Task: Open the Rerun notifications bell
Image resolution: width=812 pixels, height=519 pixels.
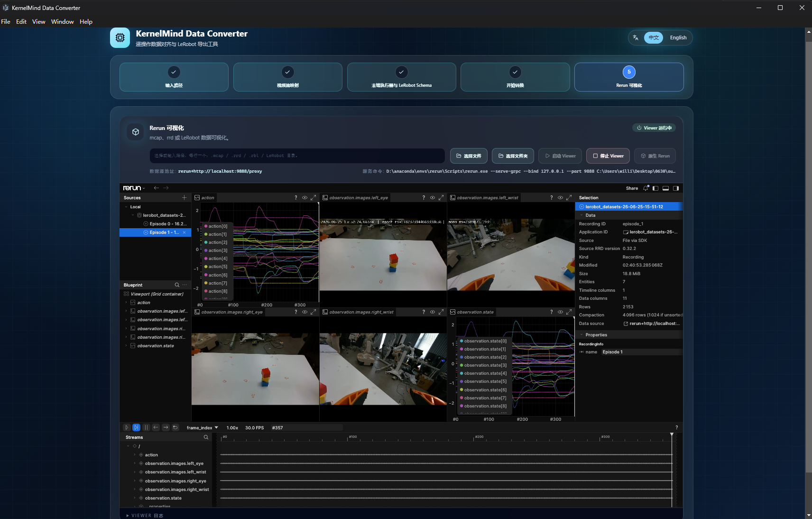Action: [x=646, y=188]
